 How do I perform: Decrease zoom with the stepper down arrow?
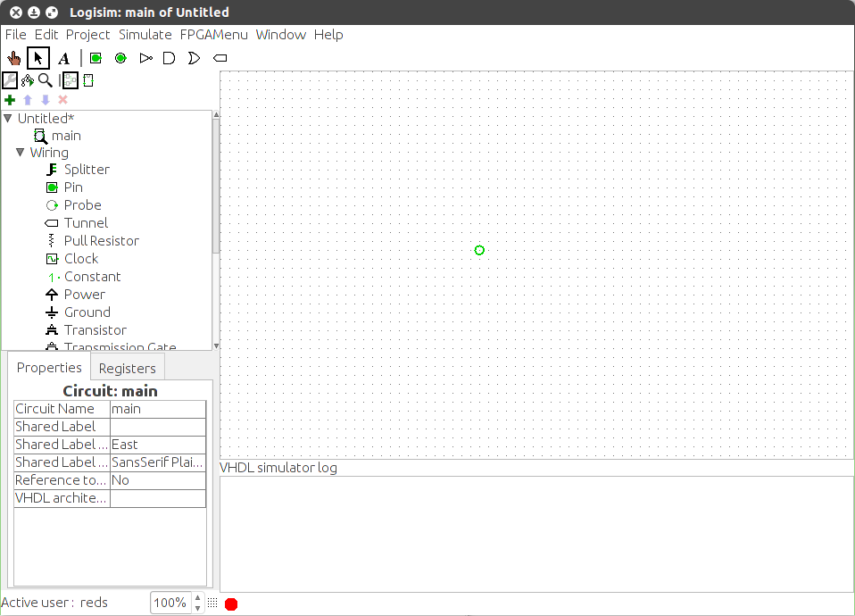click(198, 608)
